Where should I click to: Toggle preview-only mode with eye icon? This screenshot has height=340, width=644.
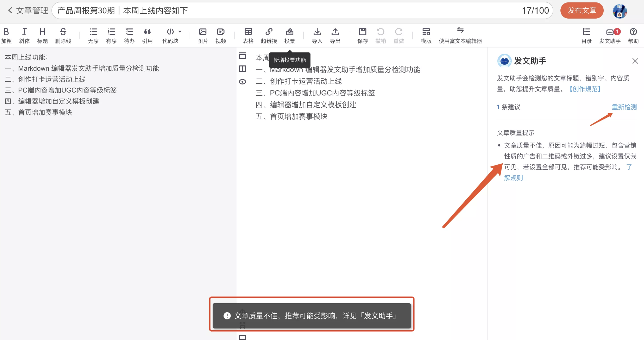[242, 82]
